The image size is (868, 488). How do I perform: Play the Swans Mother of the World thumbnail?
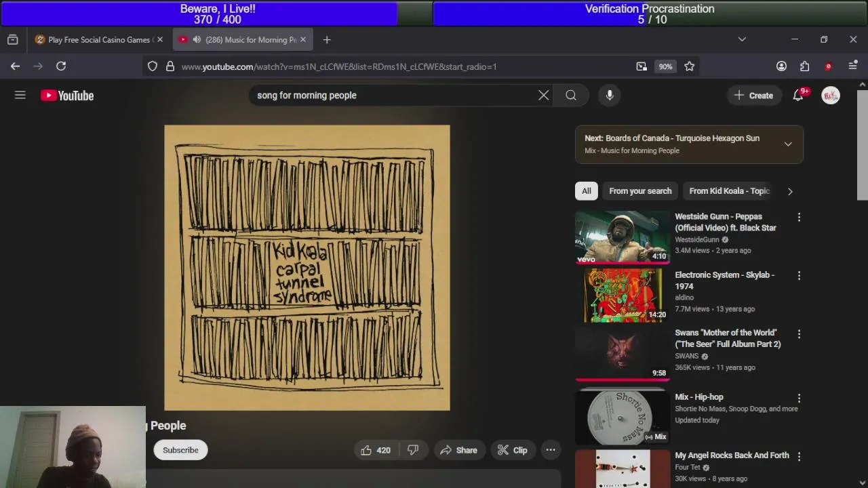click(x=623, y=353)
